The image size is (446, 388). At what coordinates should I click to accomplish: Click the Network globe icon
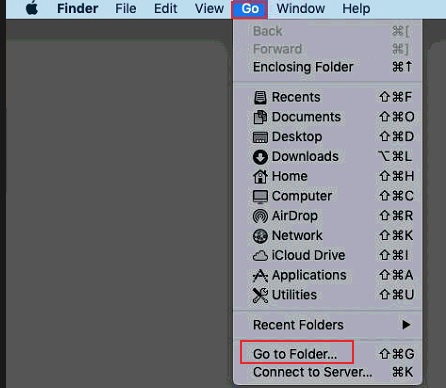pyautogui.click(x=260, y=236)
